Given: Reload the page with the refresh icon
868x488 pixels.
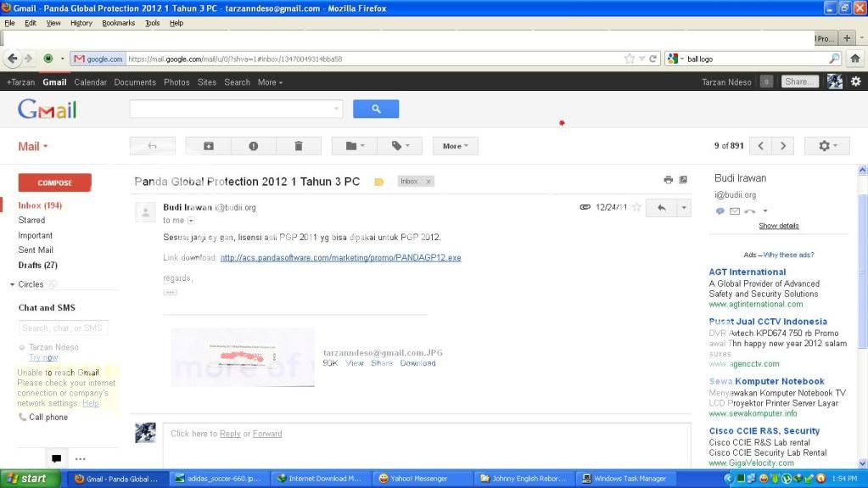Looking at the screenshot, I should (653, 59).
